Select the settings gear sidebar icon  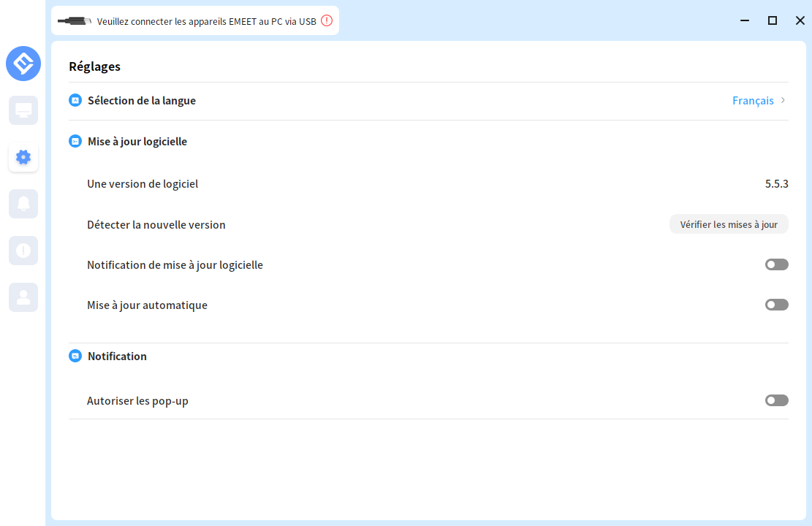pos(23,157)
